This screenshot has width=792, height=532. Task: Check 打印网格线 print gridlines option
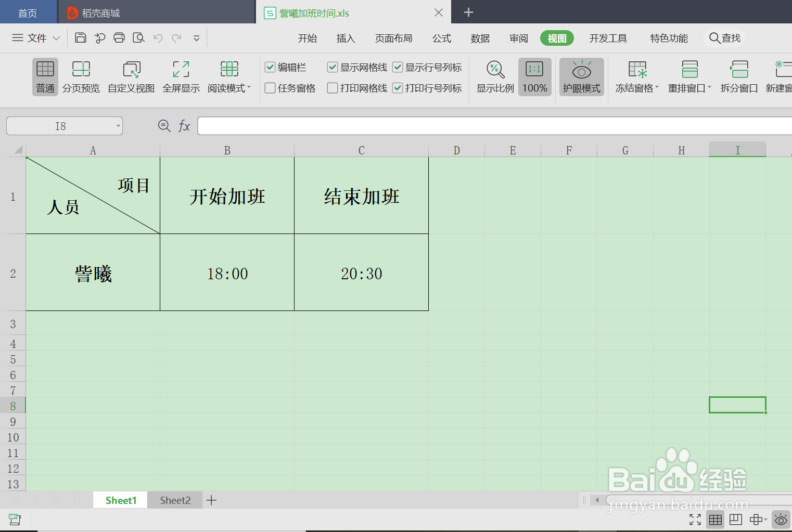pos(332,88)
